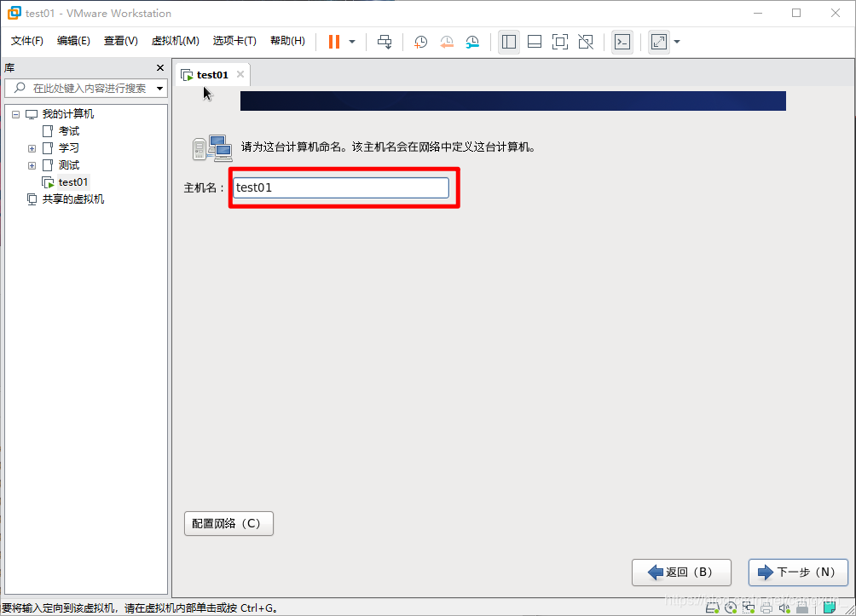856x616 pixels.
Task: Select the 学习 folder in library
Action: [x=69, y=148]
